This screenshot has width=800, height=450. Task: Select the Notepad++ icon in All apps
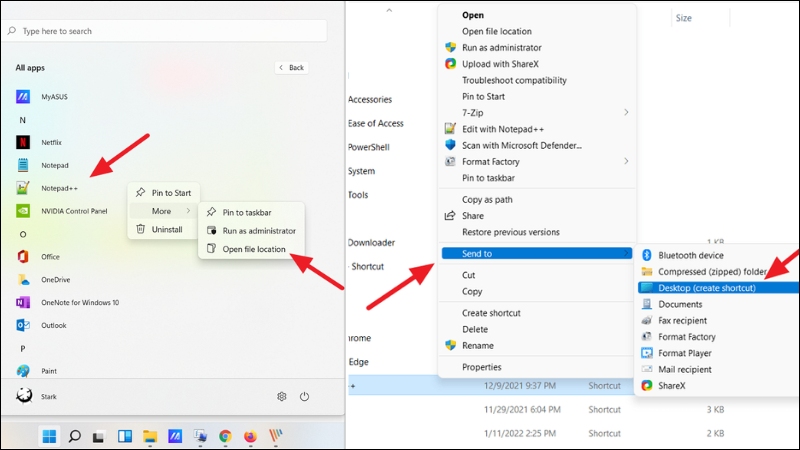click(x=23, y=188)
